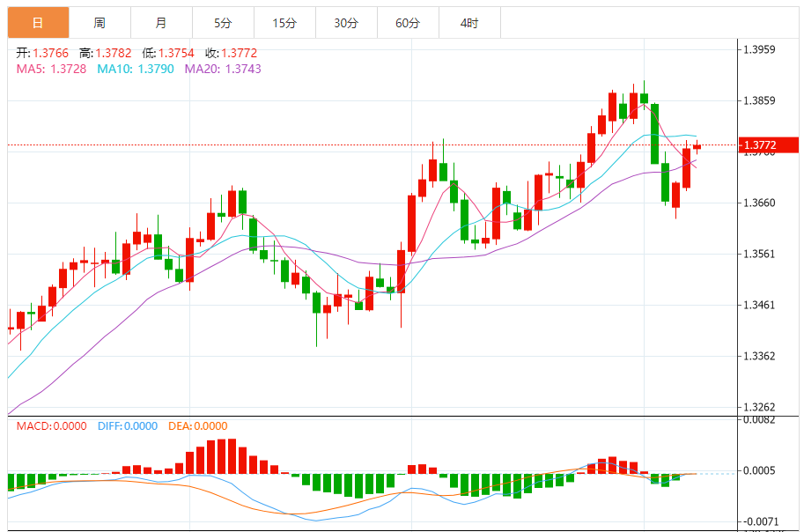Viewport: 804px width, 532px height.
Task: Click the 1.3859 price axis label
Action: pyautogui.click(x=759, y=100)
